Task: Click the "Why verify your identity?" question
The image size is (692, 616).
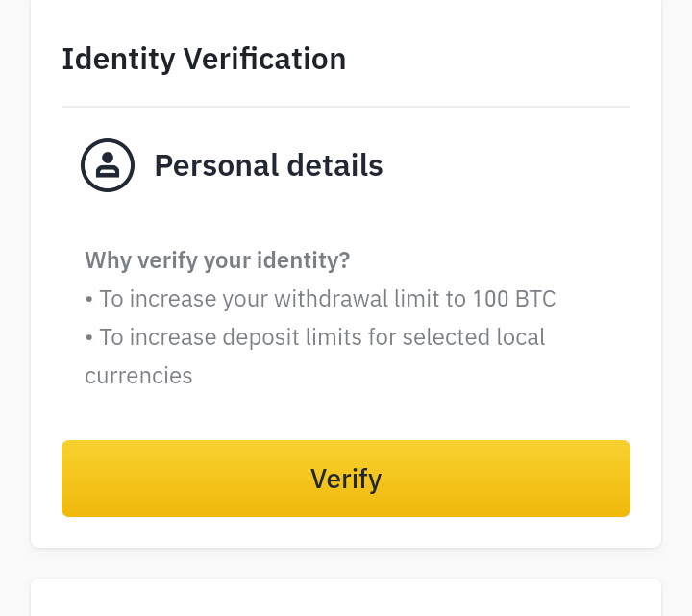Action: pyautogui.click(x=217, y=260)
